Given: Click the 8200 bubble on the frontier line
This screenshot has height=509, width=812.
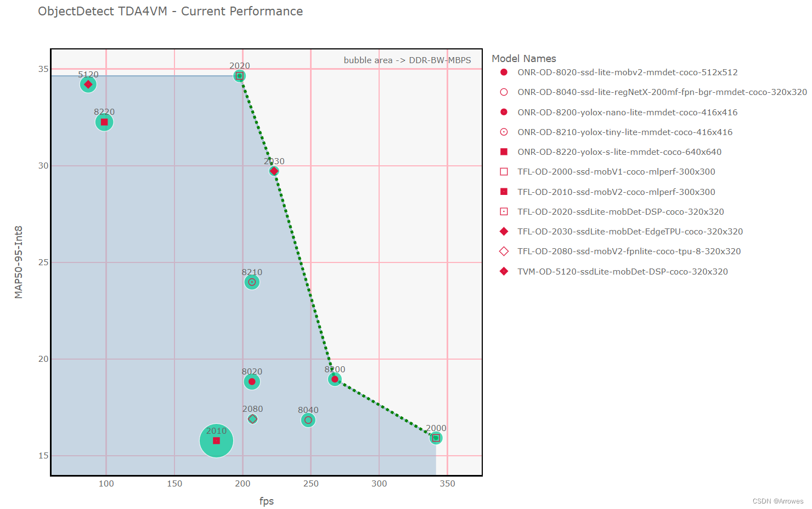Looking at the screenshot, I should 335,379.
